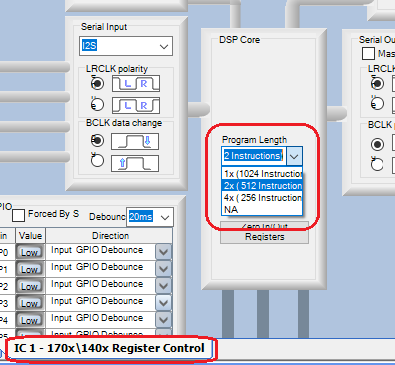Click the high-first L R waveform icon
Image resolution: width=395 pixels, height=365 pixels.
pyautogui.click(x=136, y=105)
